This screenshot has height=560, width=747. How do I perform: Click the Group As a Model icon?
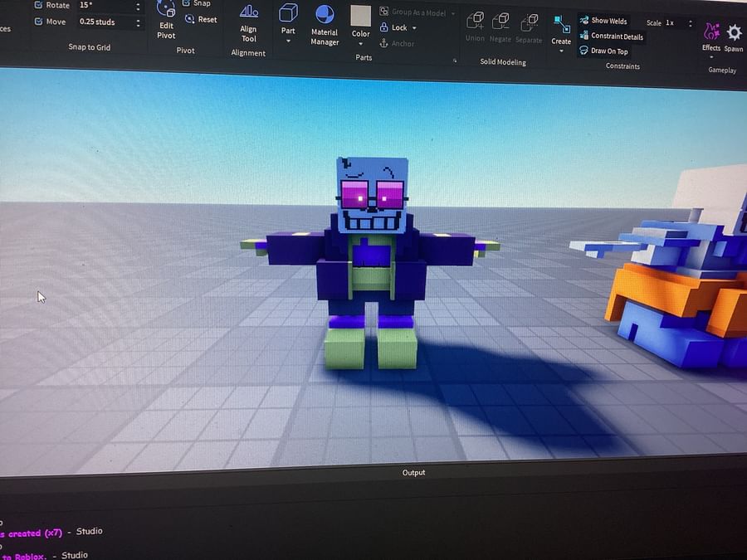coord(383,11)
